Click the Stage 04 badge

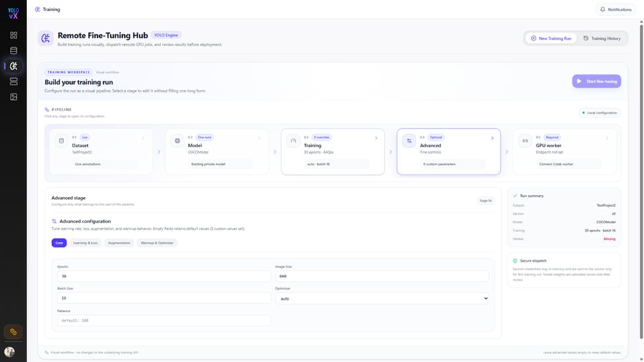coord(485,201)
